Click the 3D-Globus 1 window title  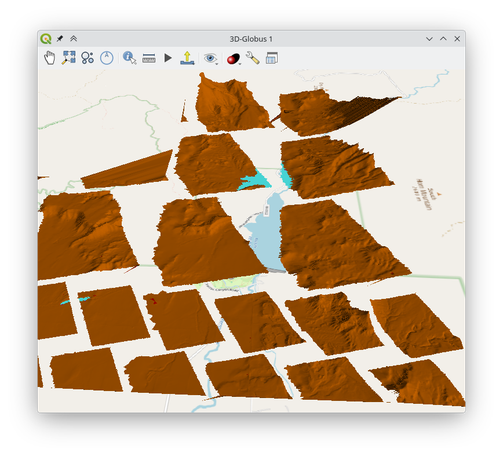251,39
